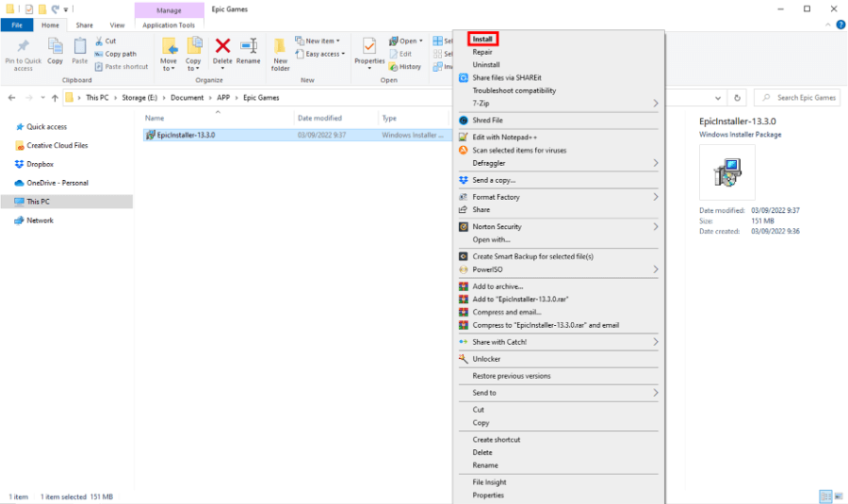Expand the 7-Zip submenu
Image resolution: width=848 pixels, height=504 pixels.
[559, 104]
